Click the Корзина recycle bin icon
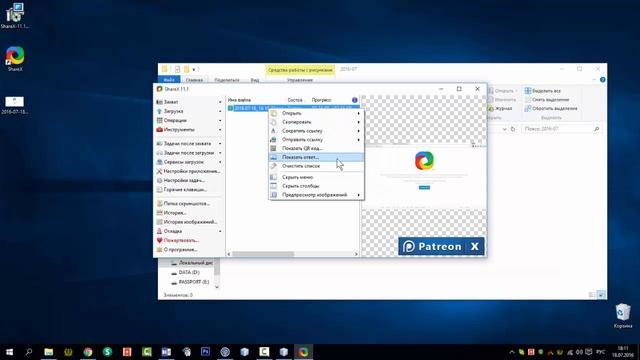This screenshot has width=640, height=360. click(x=623, y=316)
